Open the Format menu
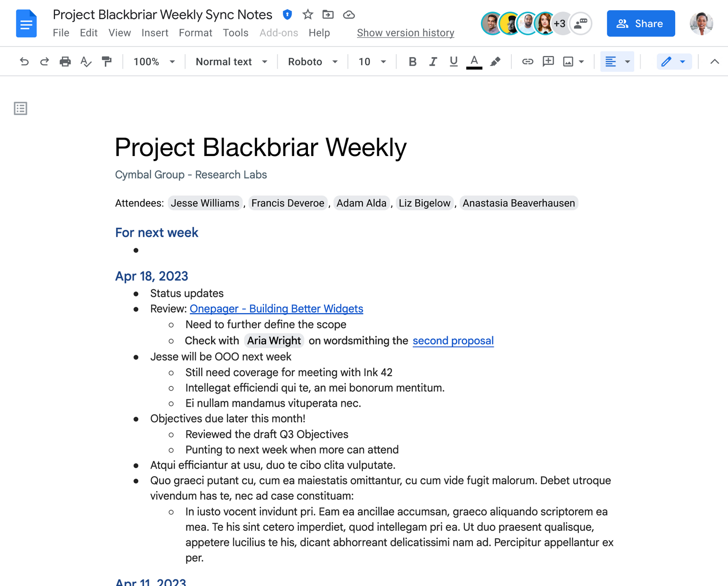728x586 pixels. [x=195, y=33]
